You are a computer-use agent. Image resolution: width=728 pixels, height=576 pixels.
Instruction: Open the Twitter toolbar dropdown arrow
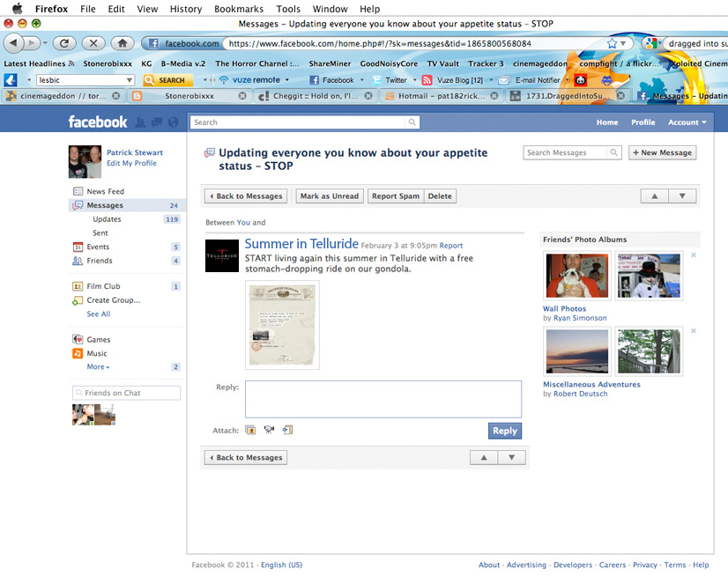pos(414,80)
